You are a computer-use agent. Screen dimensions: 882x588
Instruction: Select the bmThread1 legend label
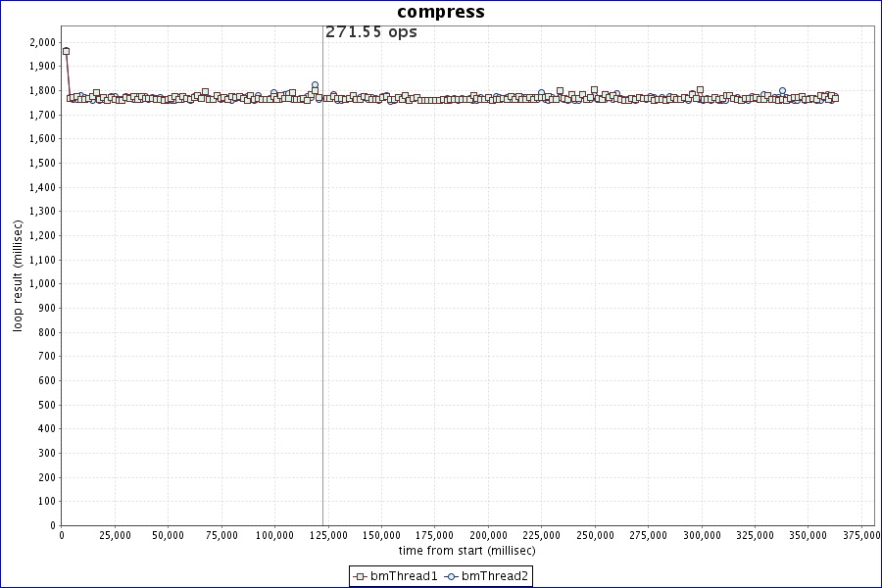click(x=404, y=576)
